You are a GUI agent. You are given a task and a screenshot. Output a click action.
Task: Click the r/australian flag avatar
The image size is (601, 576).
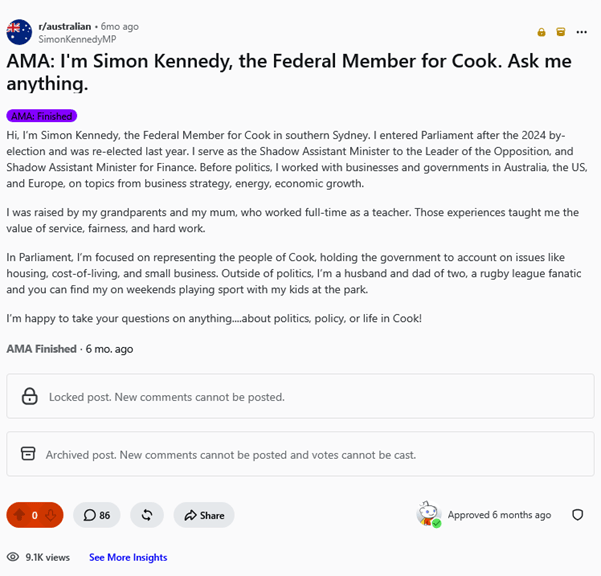(19, 32)
